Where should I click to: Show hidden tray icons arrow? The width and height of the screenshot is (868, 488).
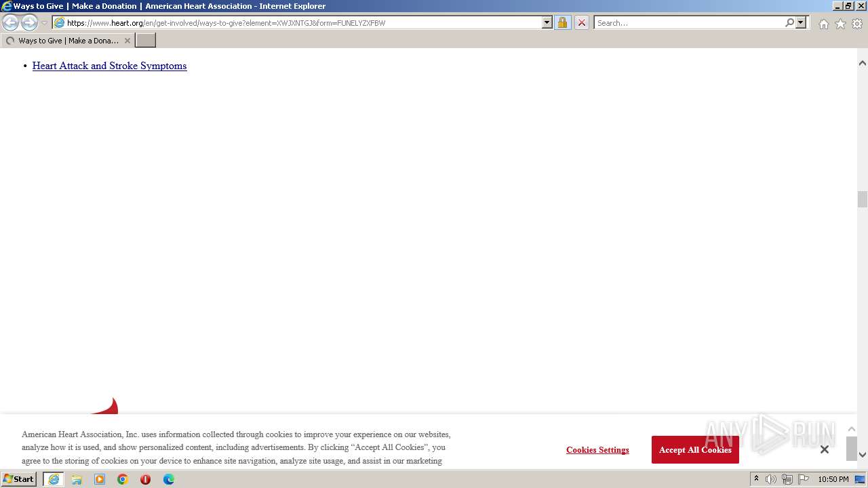point(757,479)
